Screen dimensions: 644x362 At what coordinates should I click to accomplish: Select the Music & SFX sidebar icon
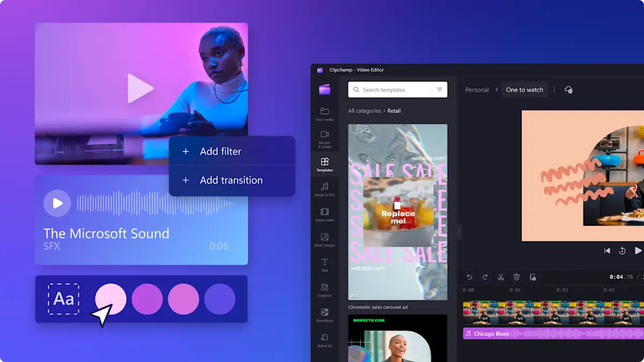324,189
